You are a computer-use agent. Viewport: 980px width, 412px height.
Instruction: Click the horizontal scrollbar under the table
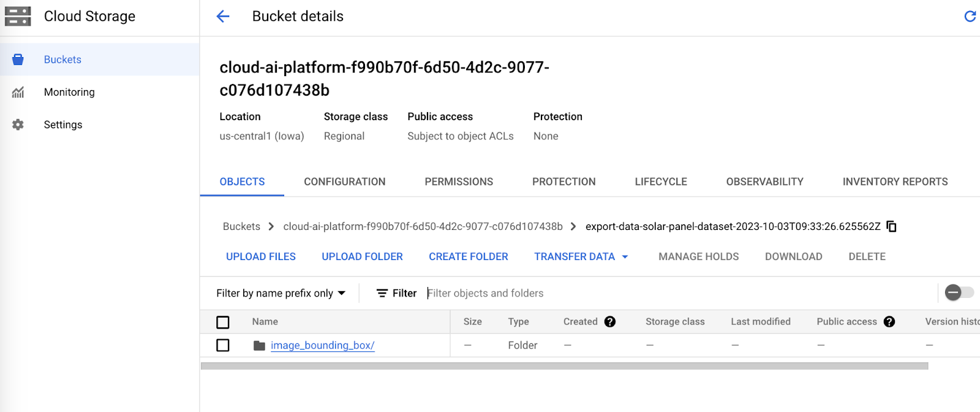(x=563, y=366)
